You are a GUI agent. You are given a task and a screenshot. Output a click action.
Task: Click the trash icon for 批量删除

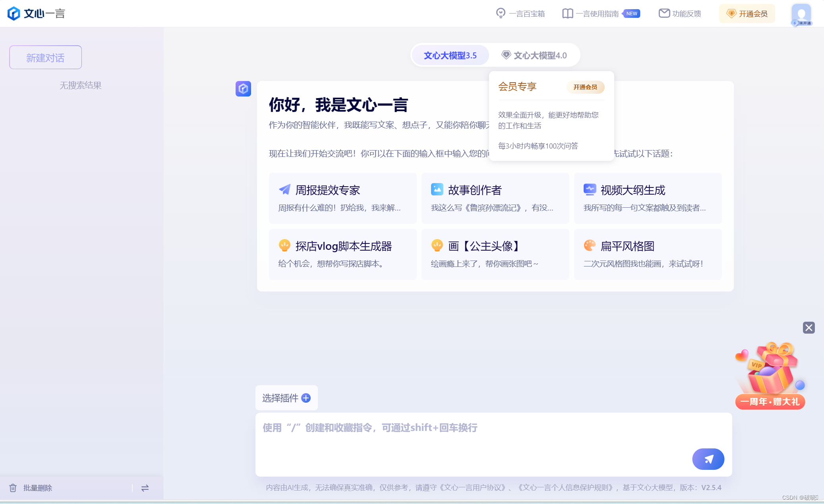click(13, 488)
